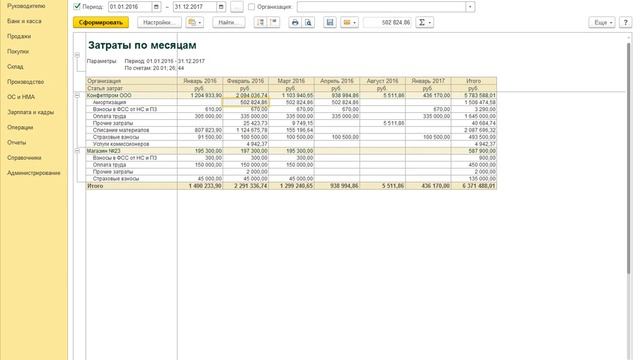
Task: Click the Август 2016 column header
Action: tap(382, 81)
